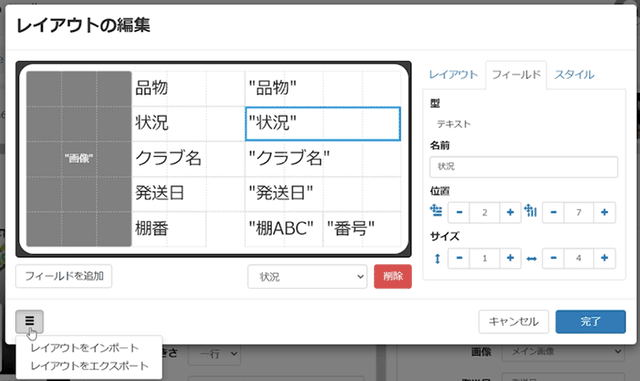Click the red 削除 button
The image size is (640, 381).
[x=393, y=276]
